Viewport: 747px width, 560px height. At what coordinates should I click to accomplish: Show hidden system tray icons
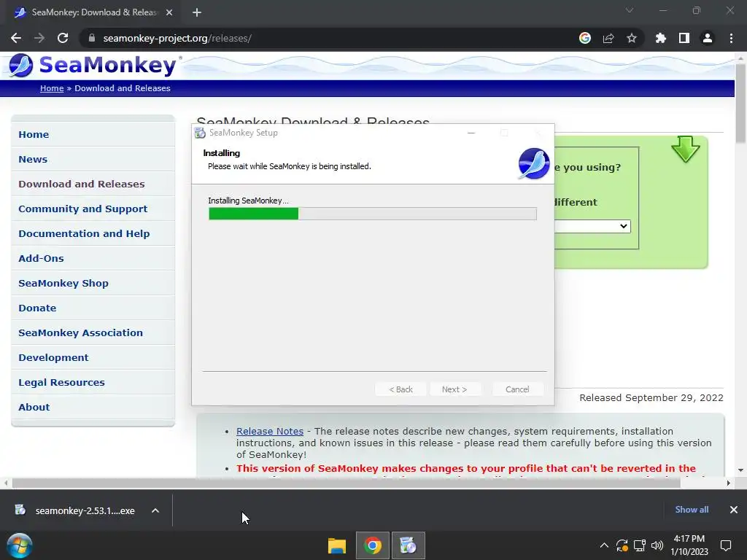(604, 545)
